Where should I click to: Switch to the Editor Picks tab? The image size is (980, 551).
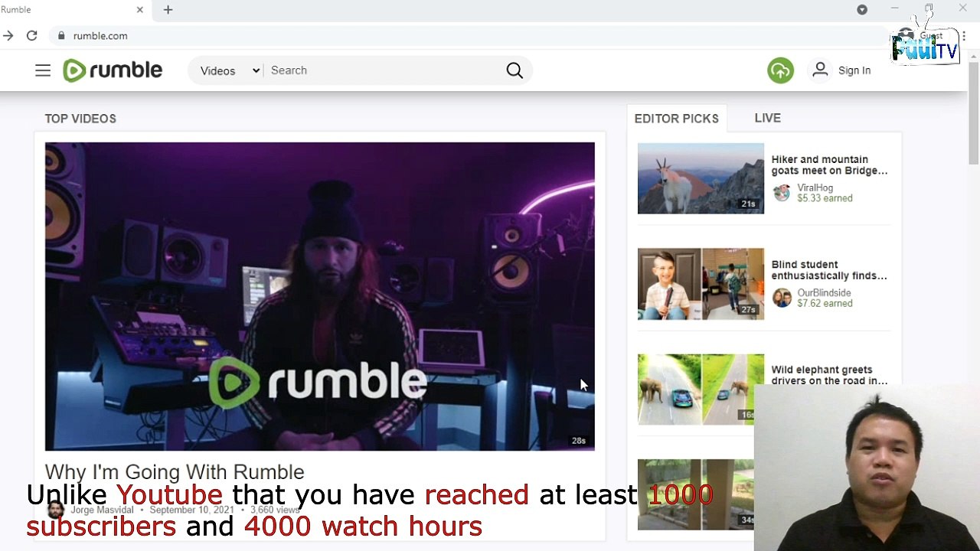tap(676, 119)
